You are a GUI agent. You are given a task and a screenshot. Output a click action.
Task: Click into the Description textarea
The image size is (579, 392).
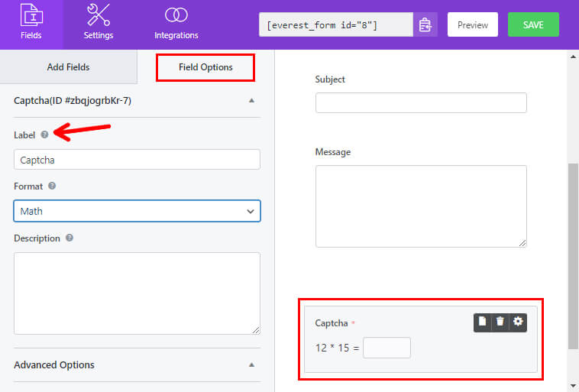coord(137,293)
